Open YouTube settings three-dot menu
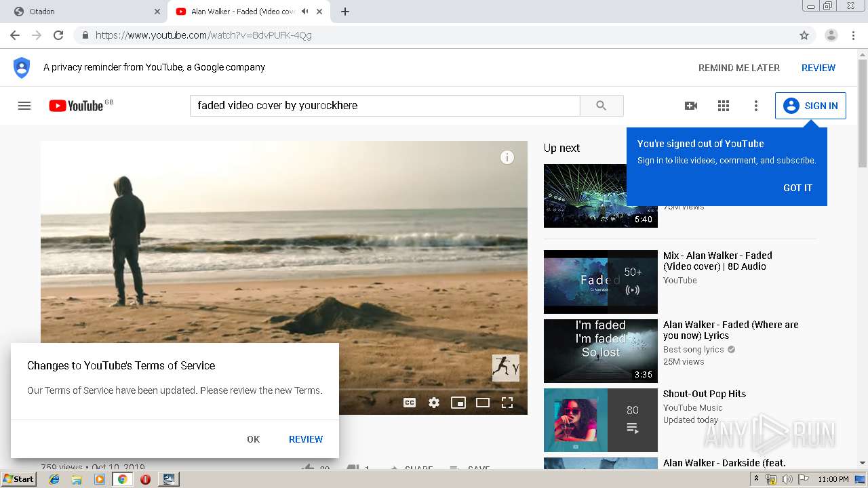Screen dimensions: 868x488 click(756, 106)
